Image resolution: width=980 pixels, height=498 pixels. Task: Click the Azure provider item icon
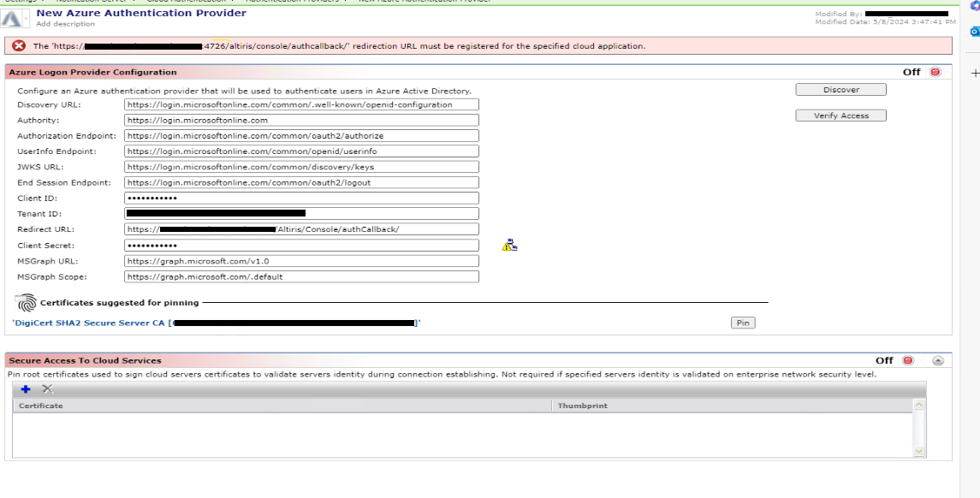pyautogui.click(x=10, y=19)
